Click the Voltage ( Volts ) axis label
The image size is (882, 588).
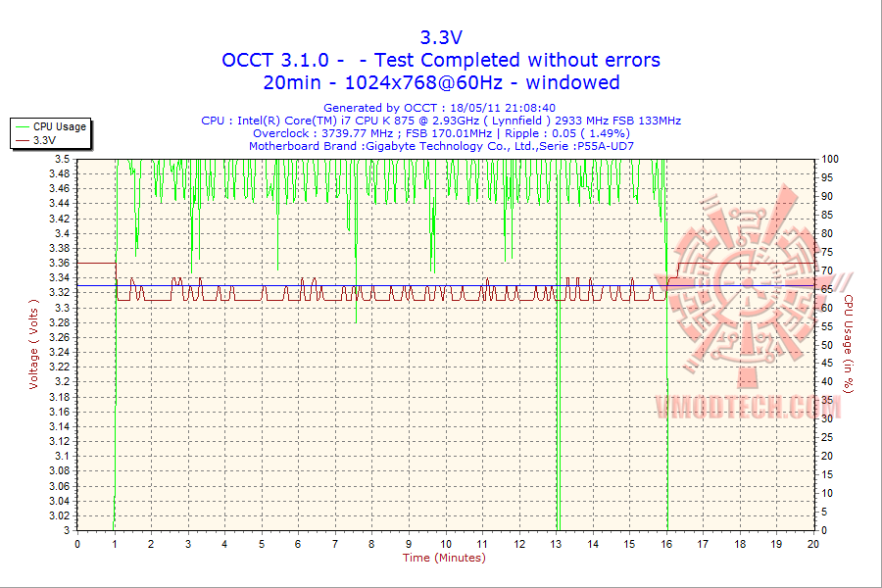point(33,344)
